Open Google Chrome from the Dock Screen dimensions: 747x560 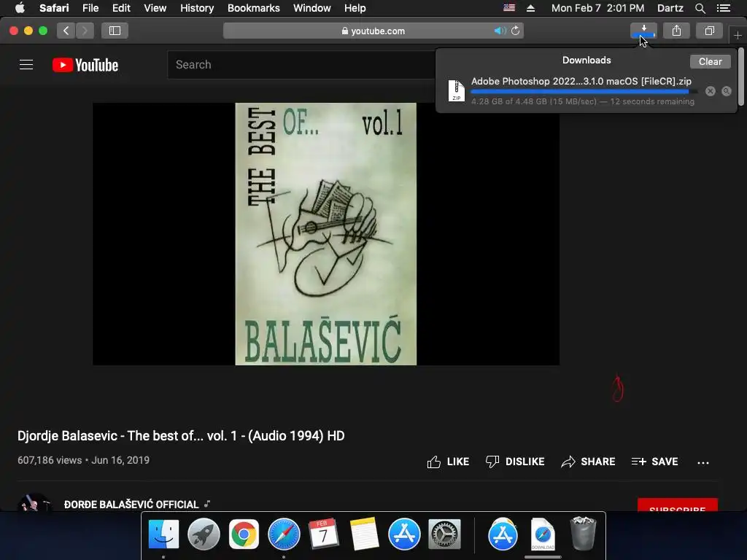[x=244, y=534]
